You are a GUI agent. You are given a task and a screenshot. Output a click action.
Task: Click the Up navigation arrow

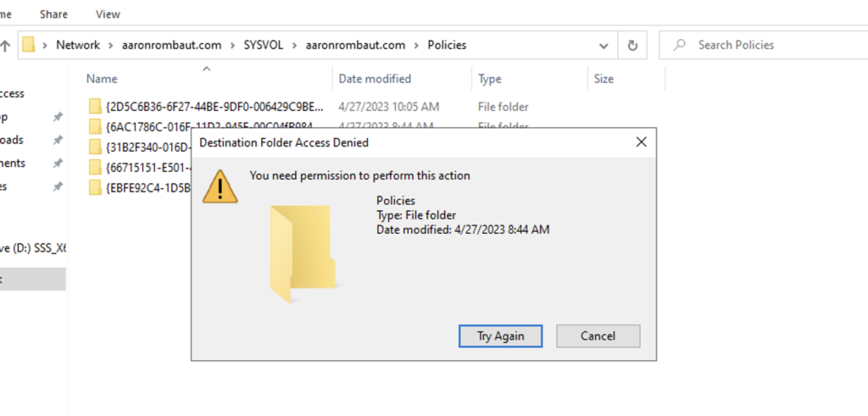coord(5,45)
